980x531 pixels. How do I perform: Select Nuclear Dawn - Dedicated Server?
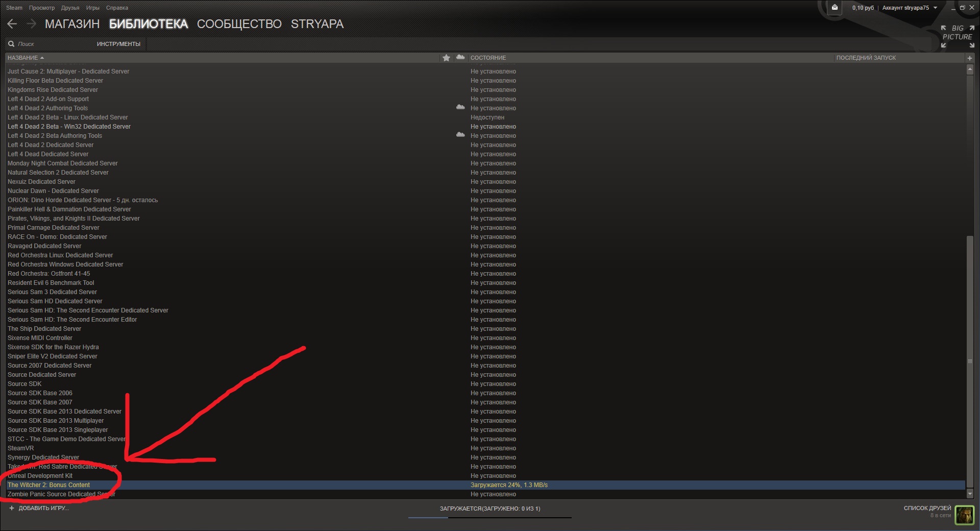coord(53,191)
